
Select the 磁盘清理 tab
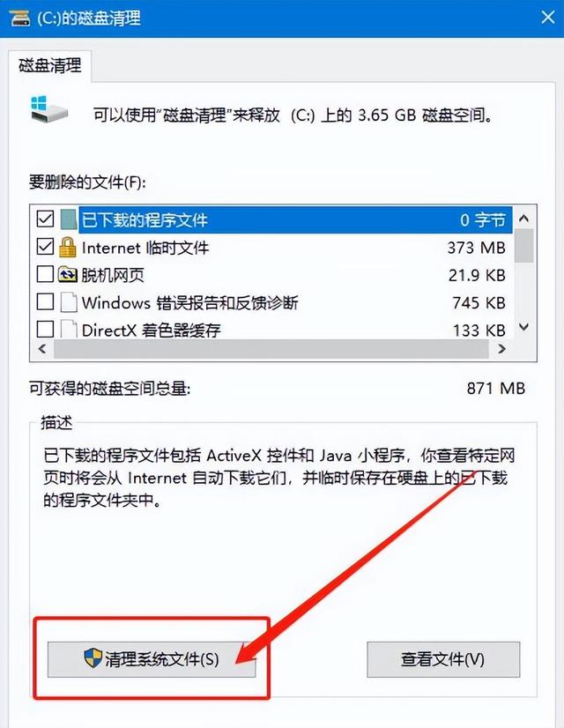pos(49,65)
